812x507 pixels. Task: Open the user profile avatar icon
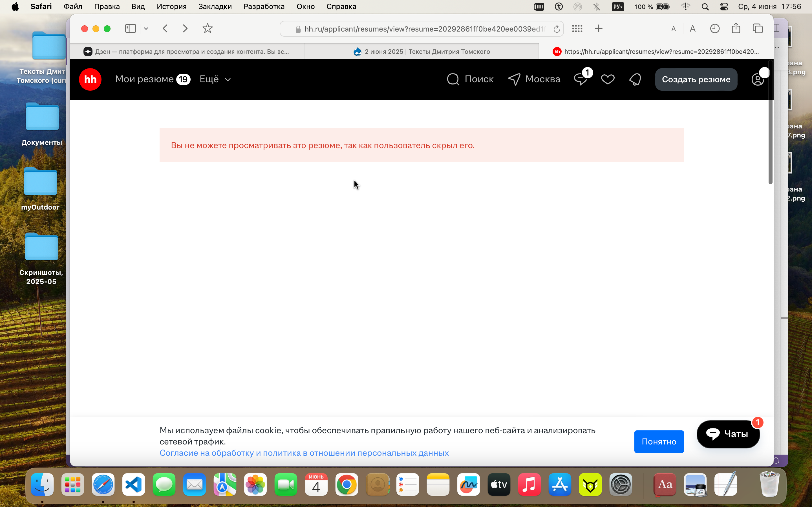click(757, 79)
